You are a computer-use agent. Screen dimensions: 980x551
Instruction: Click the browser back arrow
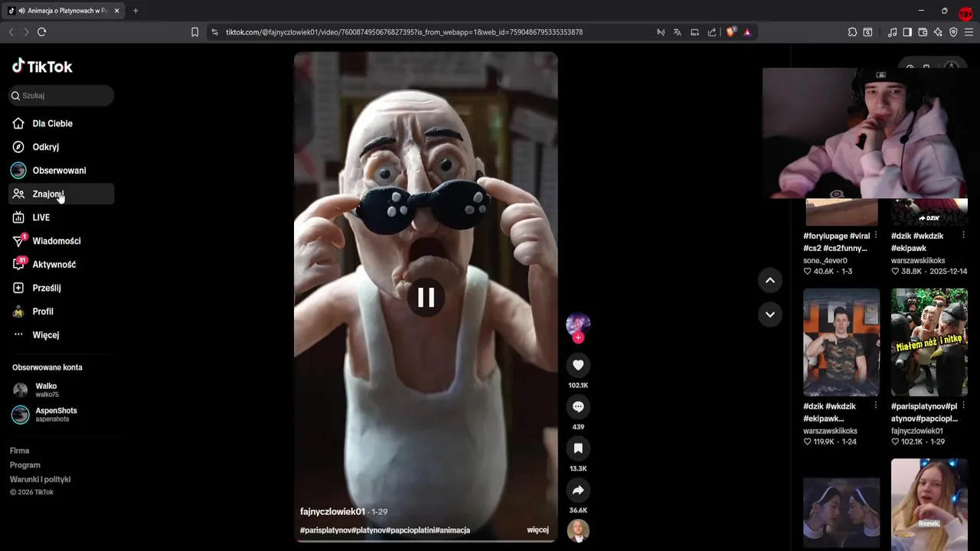pyautogui.click(x=11, y=32)
